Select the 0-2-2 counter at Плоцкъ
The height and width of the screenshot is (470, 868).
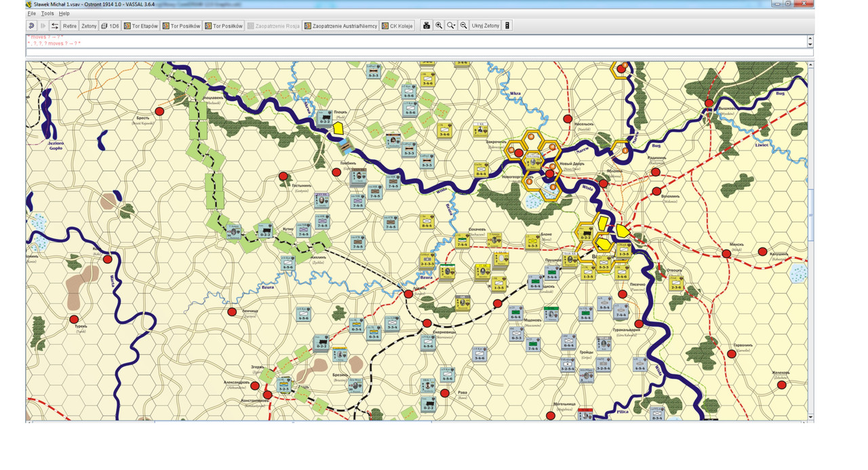click(x=324, y=118)
